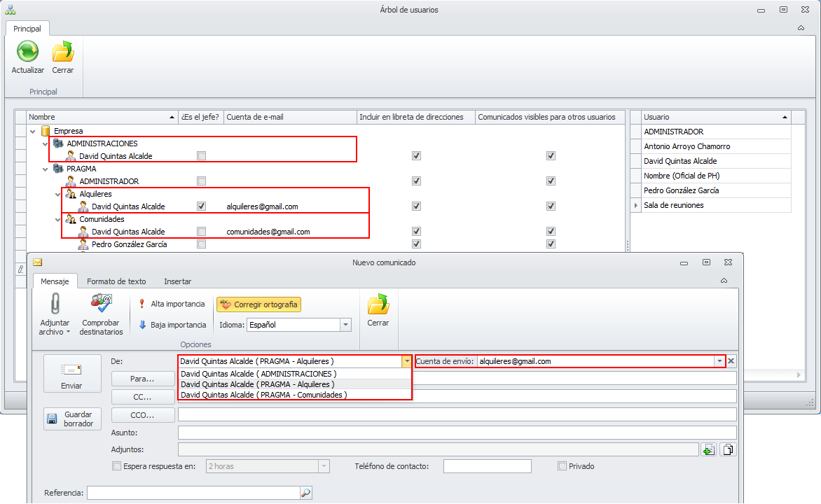Enable Espera respuesta en checkbox
This screenshot has width=821, height=504.
click(117, 465)
